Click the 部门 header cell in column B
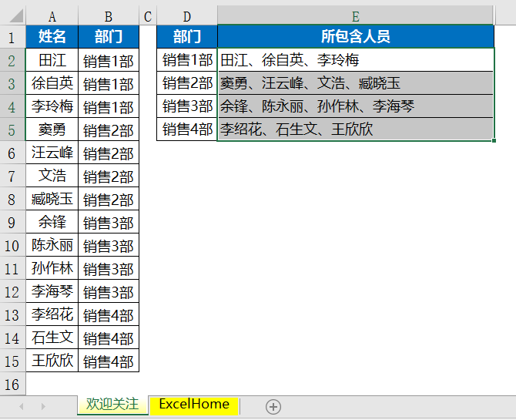Image resolution: width=516 pixels, height=420 pixels. pyautogui.click(x=109, y=36)
